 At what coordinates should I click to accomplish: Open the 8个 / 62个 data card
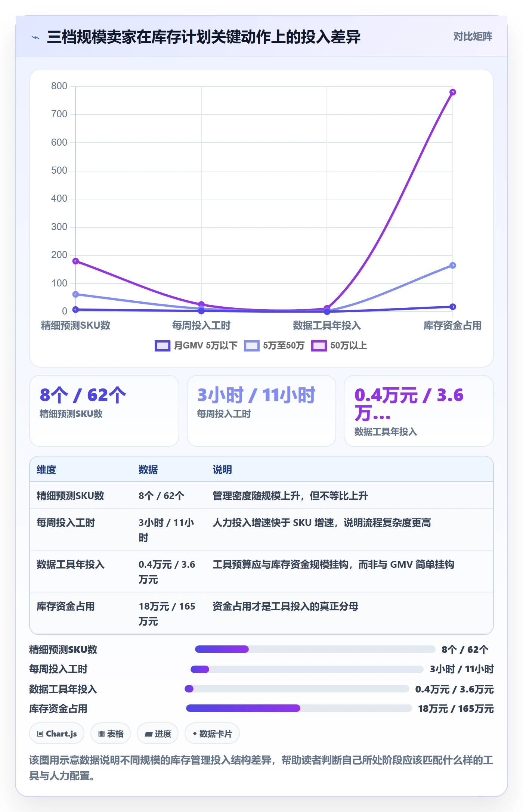(x=104, y=410)
